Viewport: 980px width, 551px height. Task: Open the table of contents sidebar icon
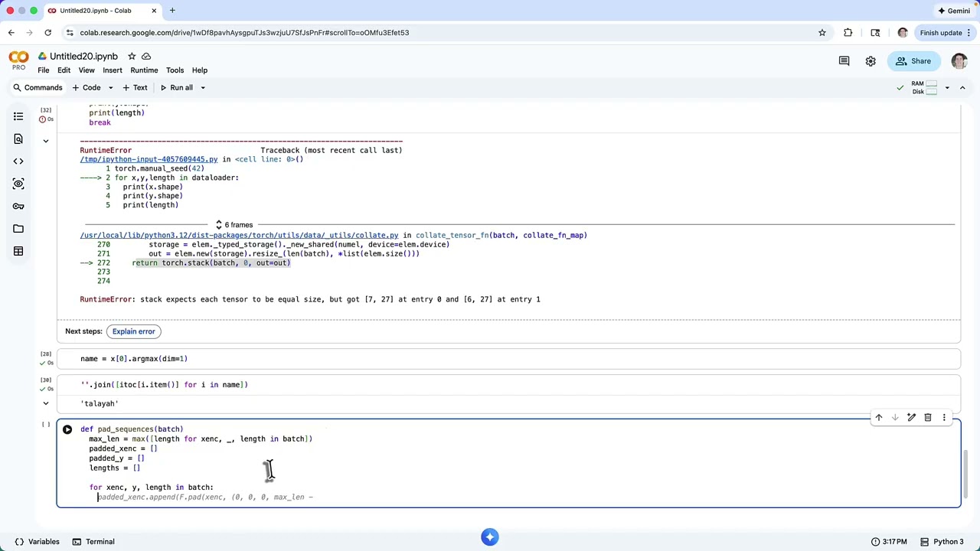click(x=18, y=116)
